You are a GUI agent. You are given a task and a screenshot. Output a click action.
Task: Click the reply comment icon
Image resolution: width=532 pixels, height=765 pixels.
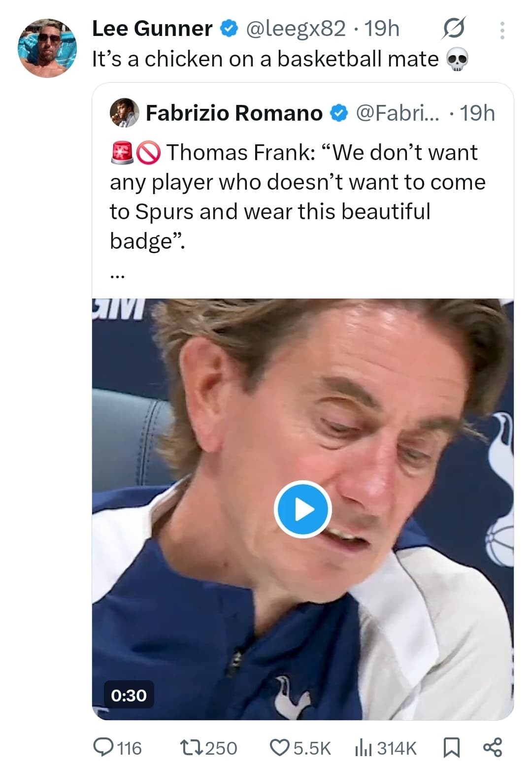click(103, 747)
